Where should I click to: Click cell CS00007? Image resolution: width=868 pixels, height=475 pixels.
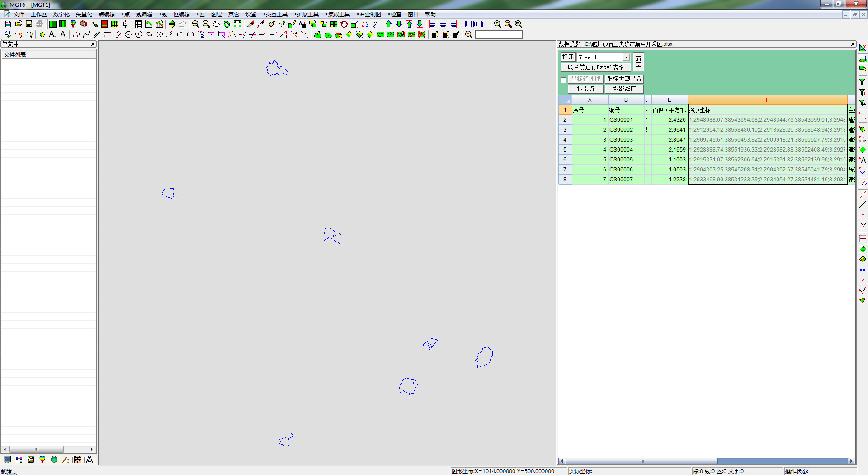point(626,180)
